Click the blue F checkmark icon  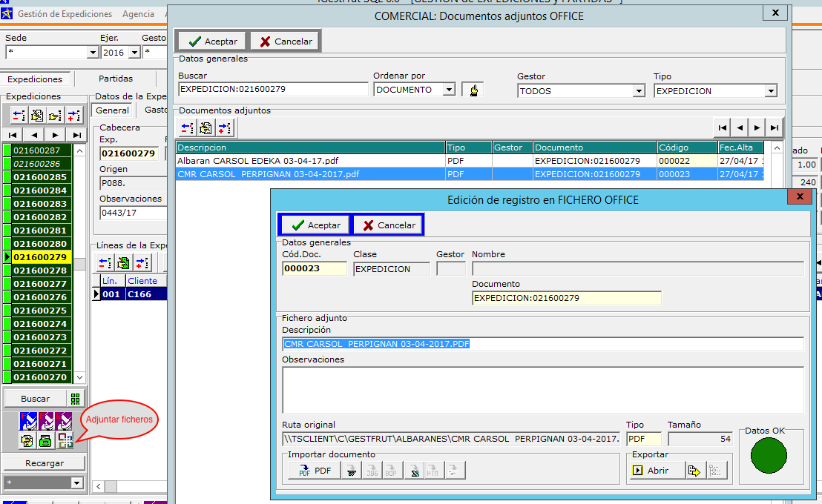click(x=28, y=422)
